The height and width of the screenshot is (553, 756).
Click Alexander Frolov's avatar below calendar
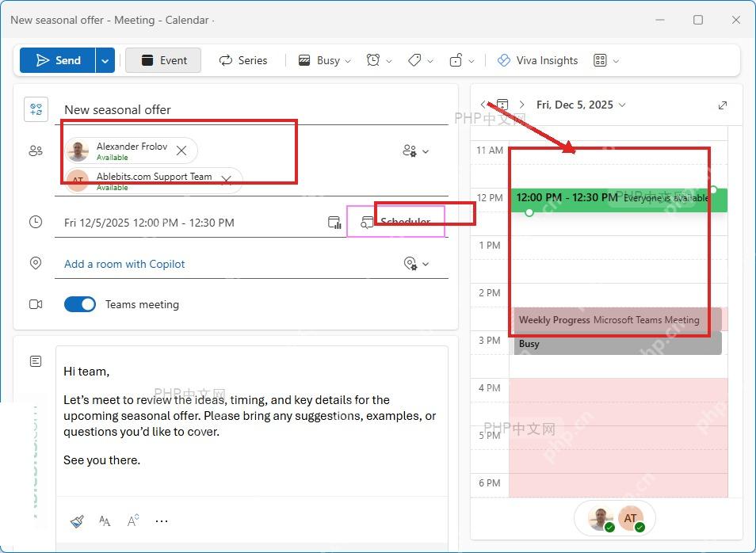600,519
